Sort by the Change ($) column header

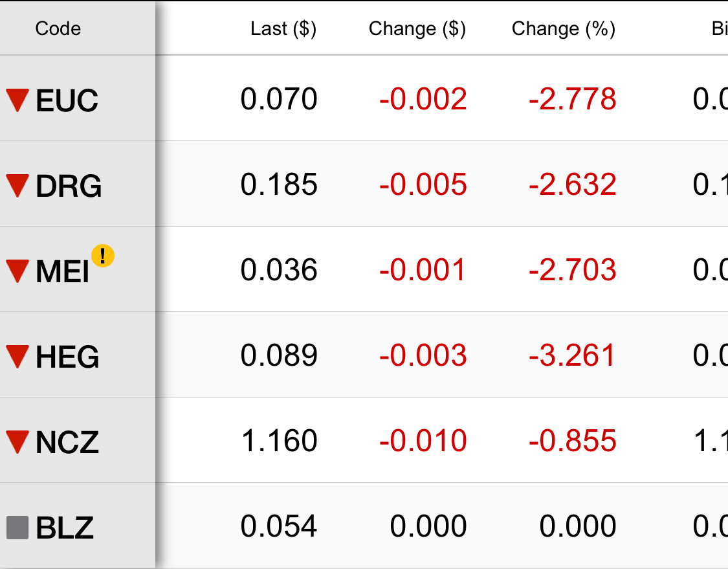417,28
